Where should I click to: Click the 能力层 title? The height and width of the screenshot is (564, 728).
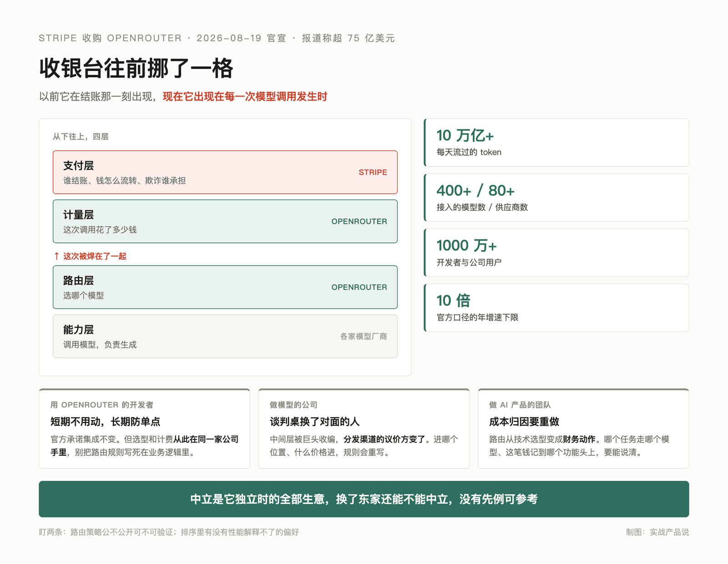point(78,330)
